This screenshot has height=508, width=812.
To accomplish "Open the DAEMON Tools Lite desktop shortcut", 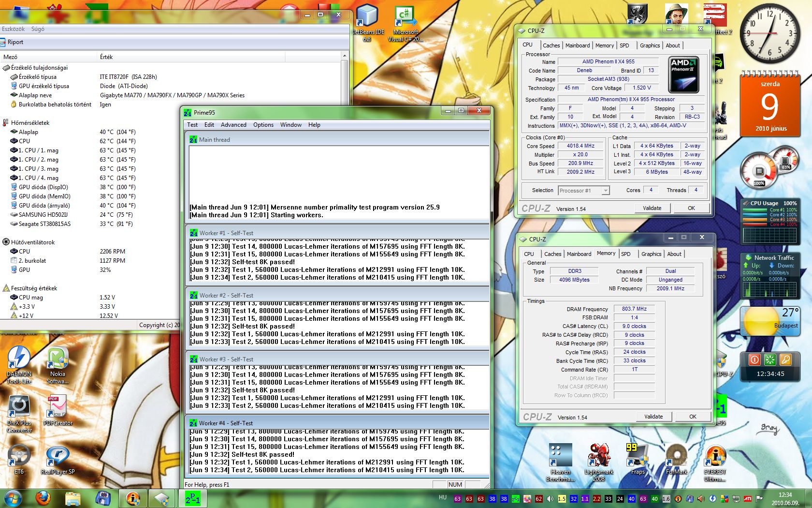I will click(x=19, y=365).
